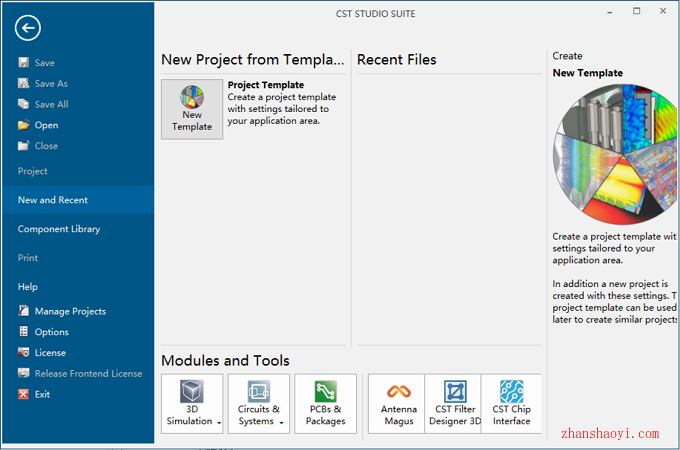Launch PCBs & Packages module
Image resolution: width=680 pixels, height=450 pixels.
(325, 404)
